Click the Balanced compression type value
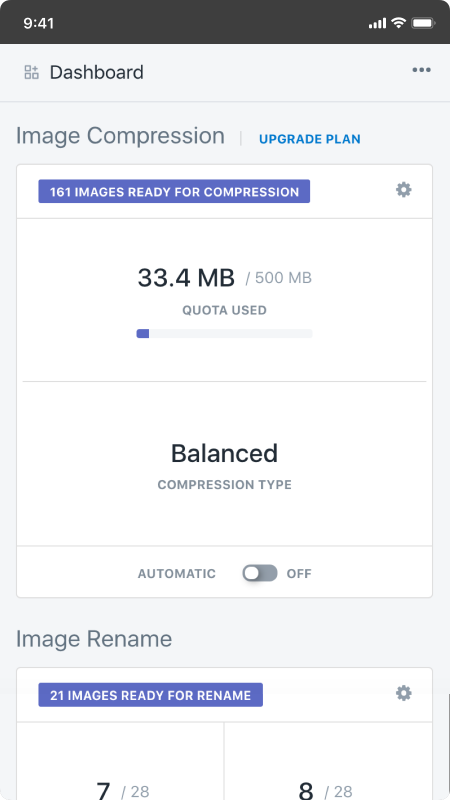450x800 pixels. coord(224,453)
